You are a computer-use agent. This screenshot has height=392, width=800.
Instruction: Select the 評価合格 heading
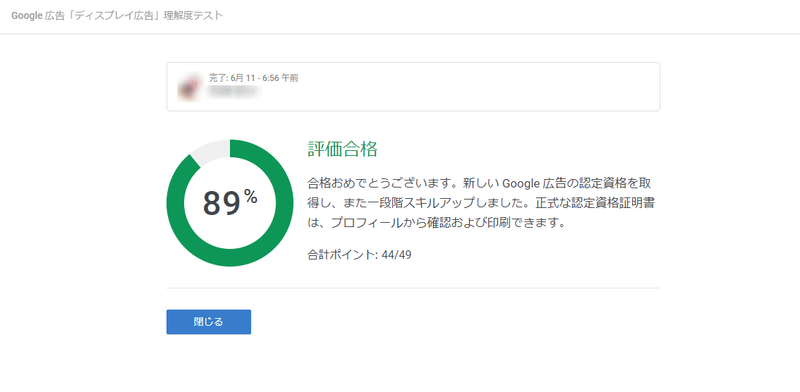click(342, 149)
